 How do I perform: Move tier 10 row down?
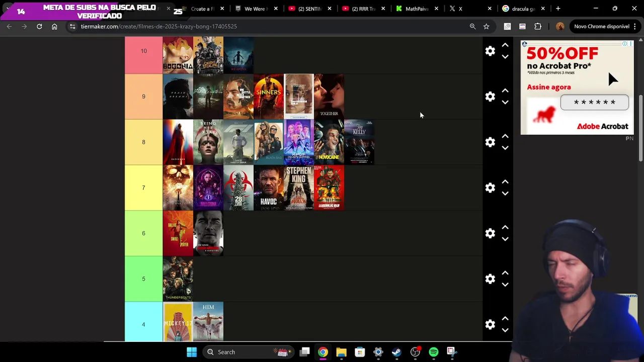coord(505,57)
